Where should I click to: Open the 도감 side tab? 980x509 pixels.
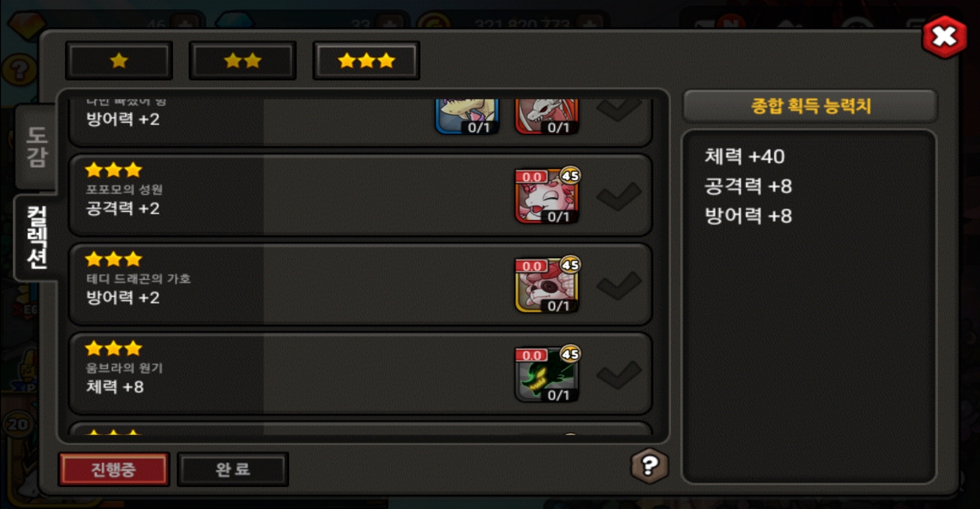[x=37, y=148]
